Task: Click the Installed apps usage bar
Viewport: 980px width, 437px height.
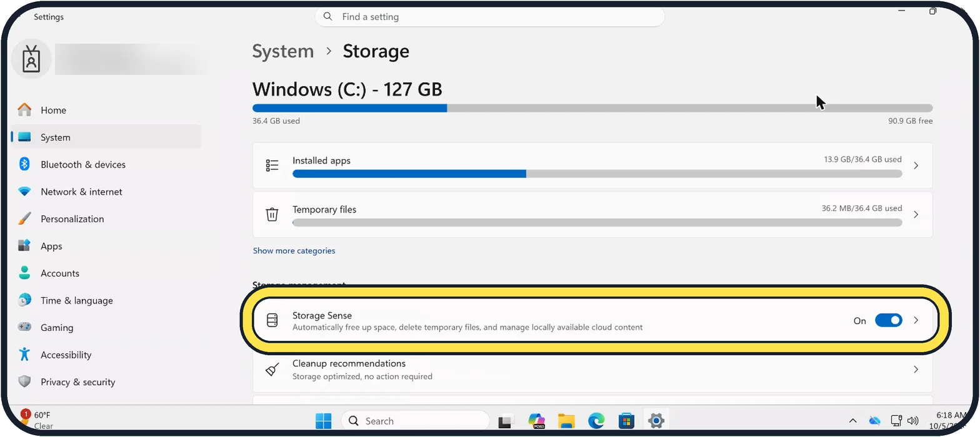Action: [597, 174]
